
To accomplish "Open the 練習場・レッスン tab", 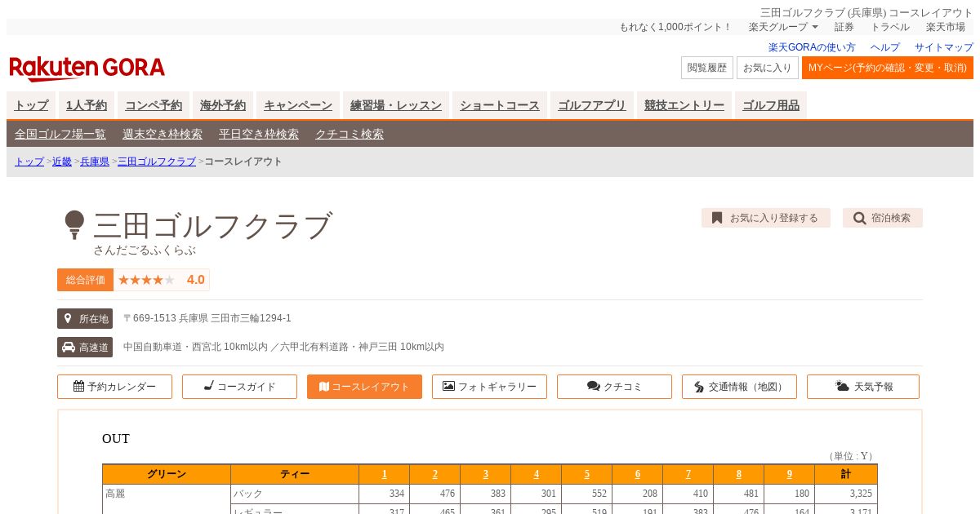I will (396, 105).
